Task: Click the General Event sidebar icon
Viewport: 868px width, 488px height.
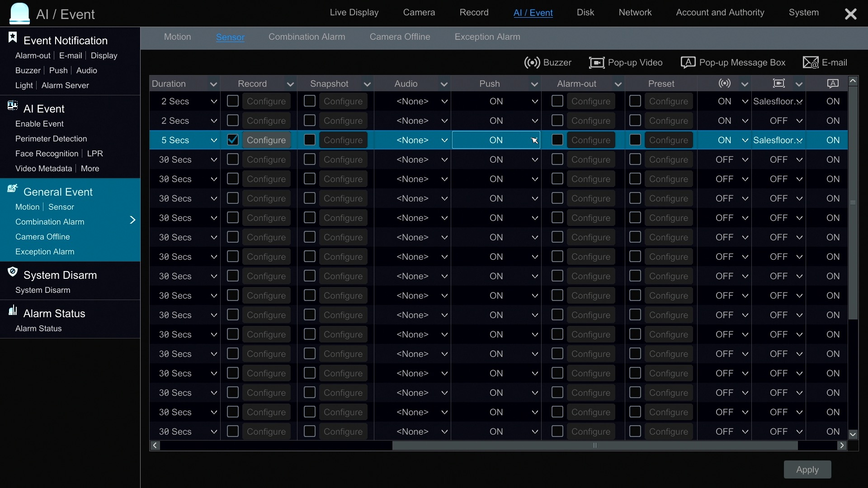Action: pyautogui.click(x=13, y=189)
